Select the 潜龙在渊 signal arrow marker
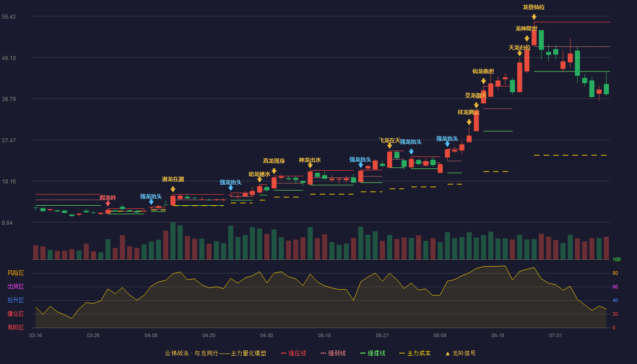The height and width of the screenshot is (364, 637). pos(173,189)
